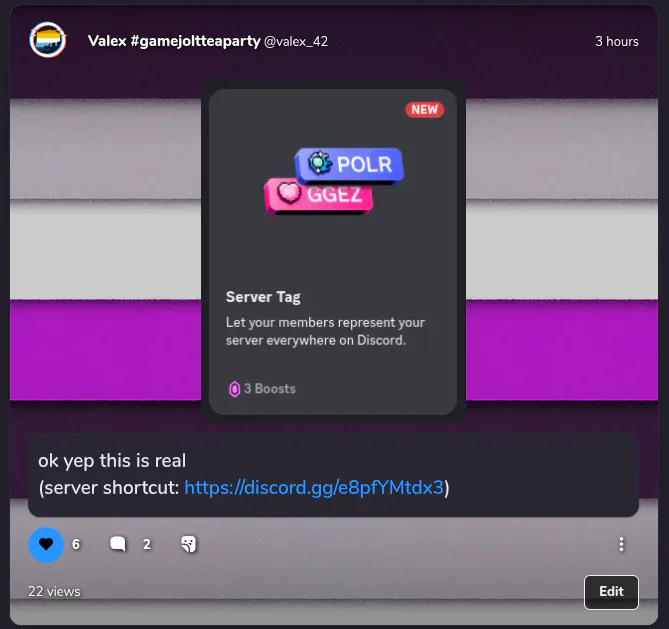
Task: Open Valex's profile avatar
Action: click(x=47, y=40)
